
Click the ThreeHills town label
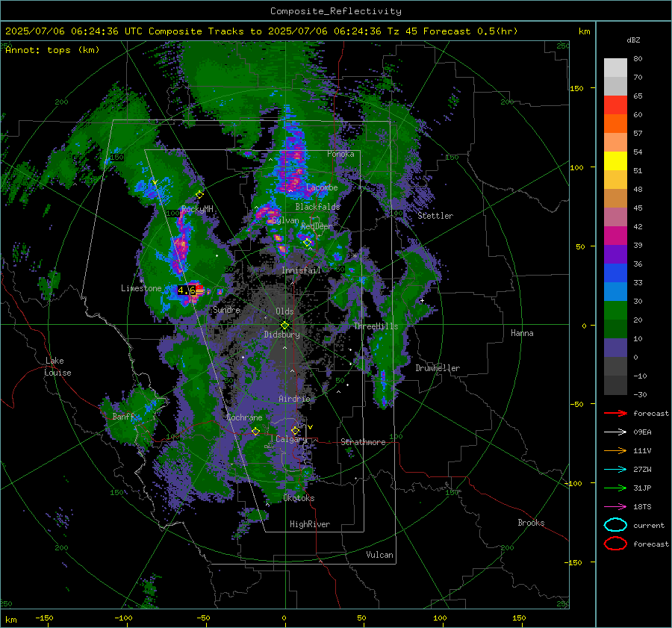(376, 326)
